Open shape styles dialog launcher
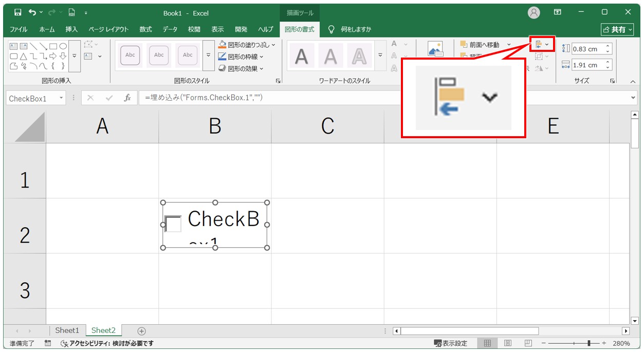Screen dimensions: 644x352 pos(278,81)
